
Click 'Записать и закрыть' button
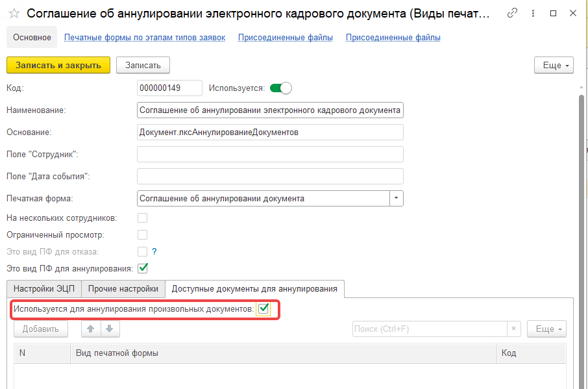point(58,66)
